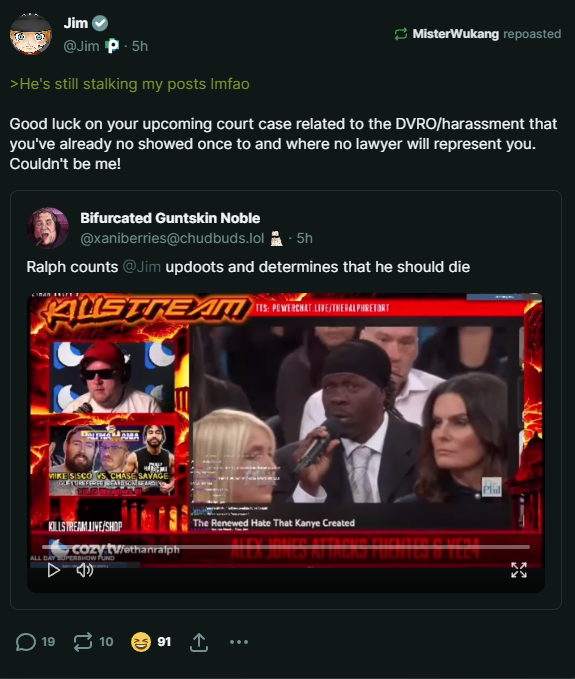Open MisterWukang's profile from the repost label
The width and height of the screenshot is (575, 679).
coord(455,34)
